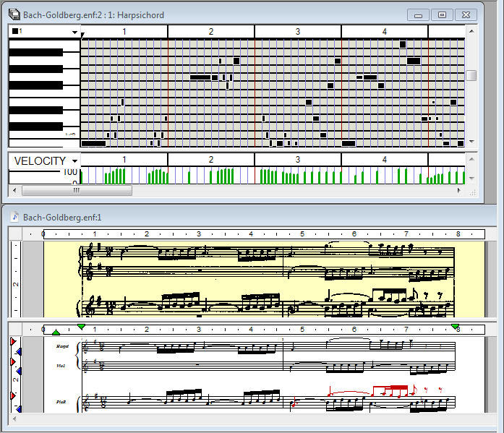Click the piano roll horizontal scrollbar's left arrow
The image size is (504, 433).
(x=14, y=190)
